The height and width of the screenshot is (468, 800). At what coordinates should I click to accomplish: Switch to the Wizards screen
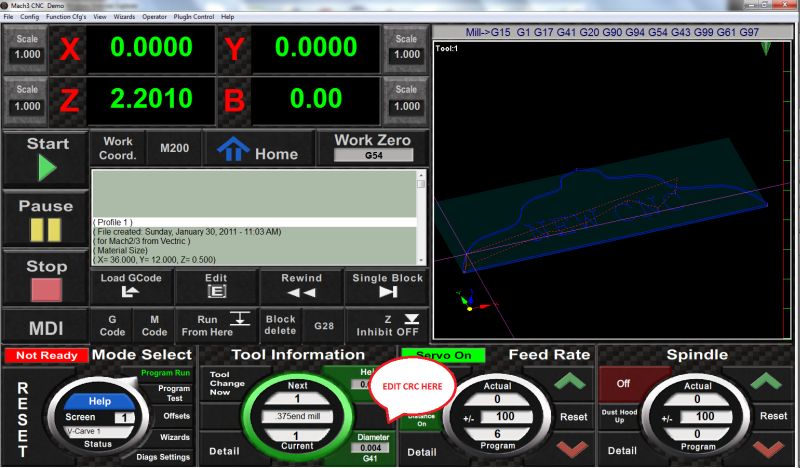tap(174, 437)
